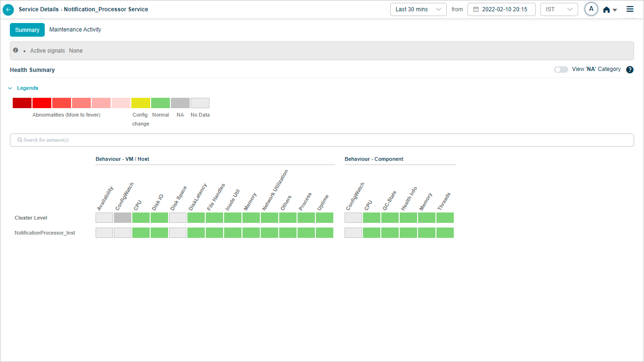Switch to the Maintenance Activity tab
This screenshot has width=644, height=362.
tap(75, 30)
